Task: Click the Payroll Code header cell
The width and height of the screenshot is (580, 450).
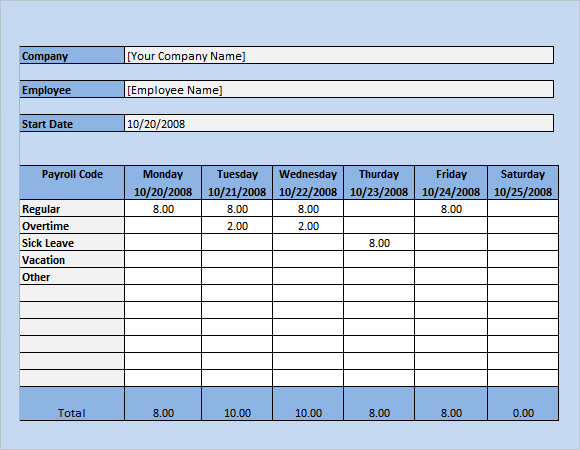Action: pyautogui.click(x=72, y=183)
